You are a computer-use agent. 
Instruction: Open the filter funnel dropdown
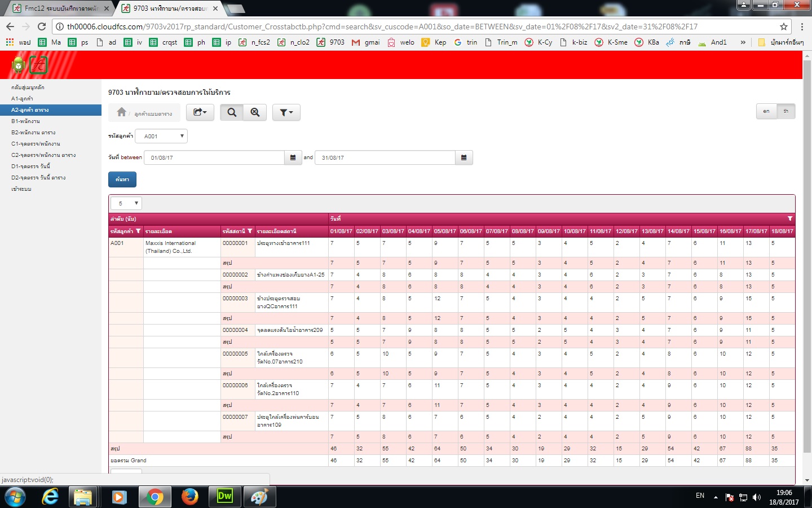pyautogui.click(x=286, y=112)
